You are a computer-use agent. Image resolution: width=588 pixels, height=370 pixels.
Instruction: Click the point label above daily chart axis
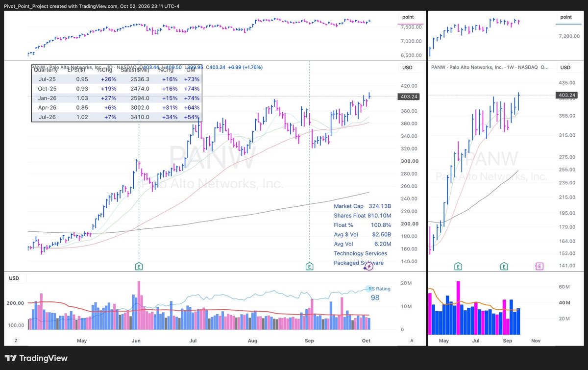tap(408, 17)
